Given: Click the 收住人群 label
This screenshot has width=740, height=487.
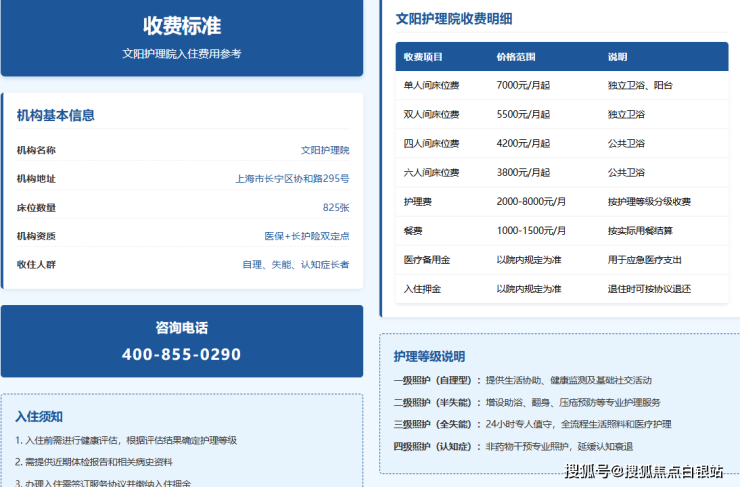Looking at the screenshot, I should click(36, 264).
